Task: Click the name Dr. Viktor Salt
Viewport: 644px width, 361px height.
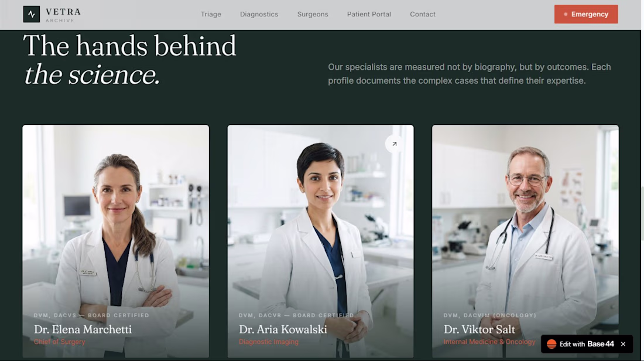Action: pos(479,329)
